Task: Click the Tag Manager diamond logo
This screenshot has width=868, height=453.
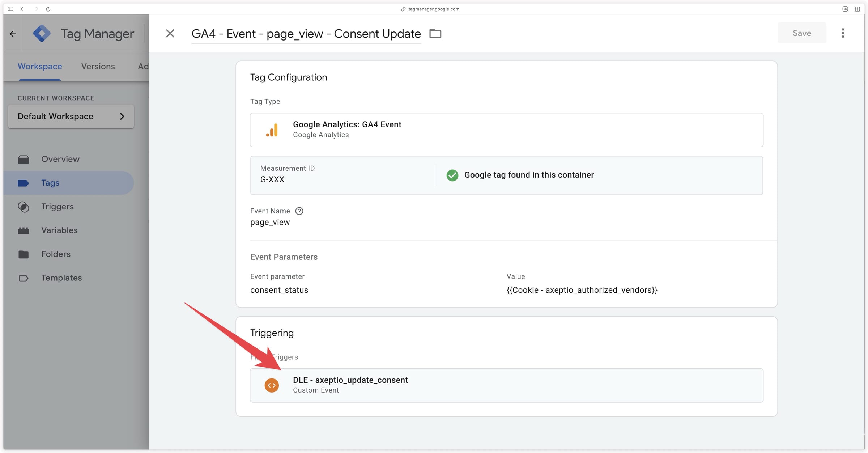Action: point(42,34)
